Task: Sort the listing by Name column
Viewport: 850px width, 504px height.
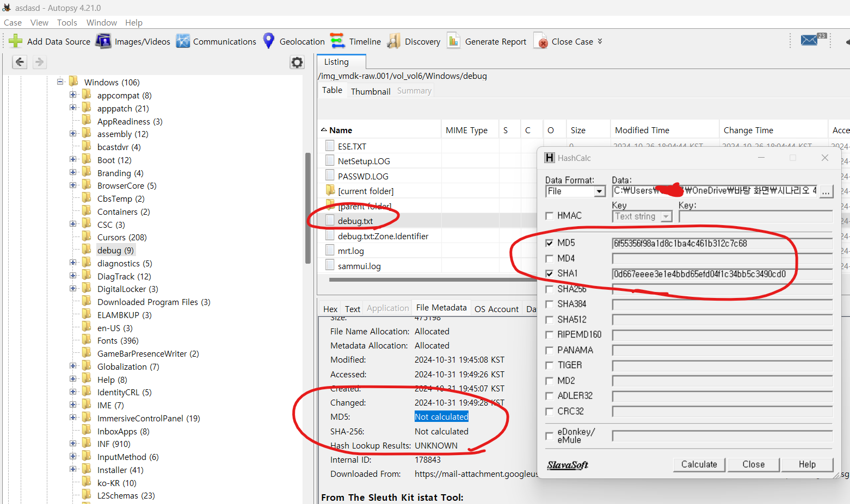Action: point(379,130)
